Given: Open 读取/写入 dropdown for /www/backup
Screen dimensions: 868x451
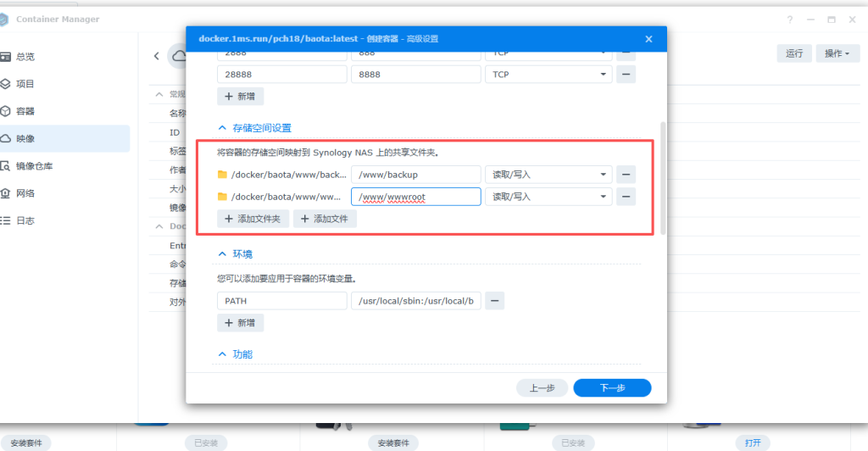Looking at the screenshot, I should point(548,175).
